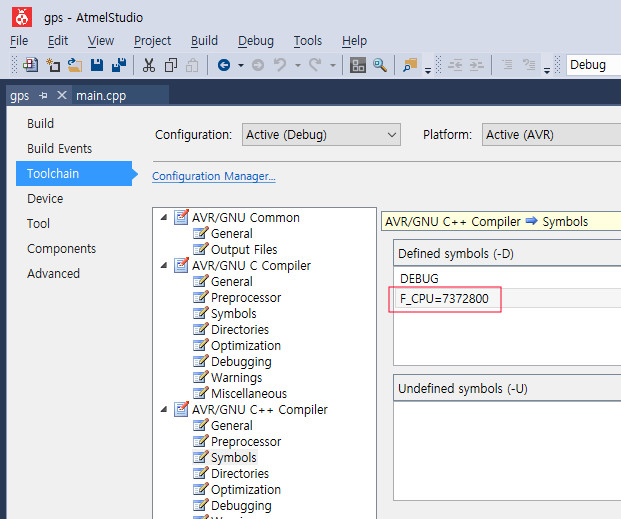Screen dimensions: 621x519
Task: Select Warnings under AVR/GNU C Compiler
Action: [x=236, y=378]
